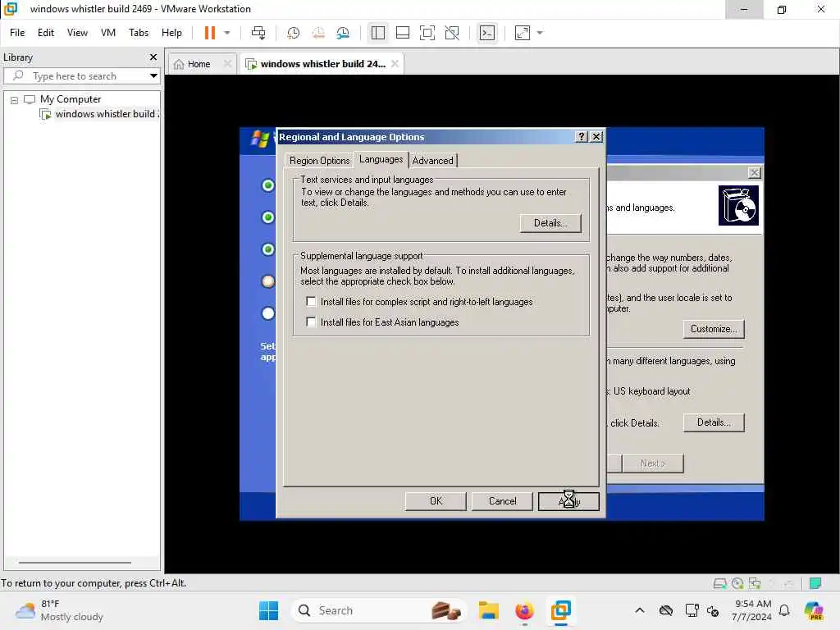The width and height of the screenshot is (840, 630).
Task: Open Firefox from the taskbar
Action: tap(524, 610)
